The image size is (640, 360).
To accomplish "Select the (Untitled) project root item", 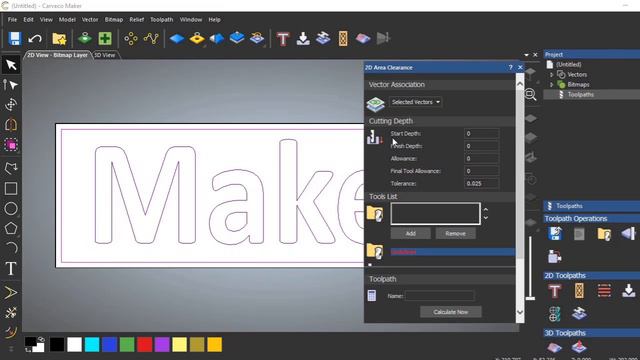I will (569, 64).
